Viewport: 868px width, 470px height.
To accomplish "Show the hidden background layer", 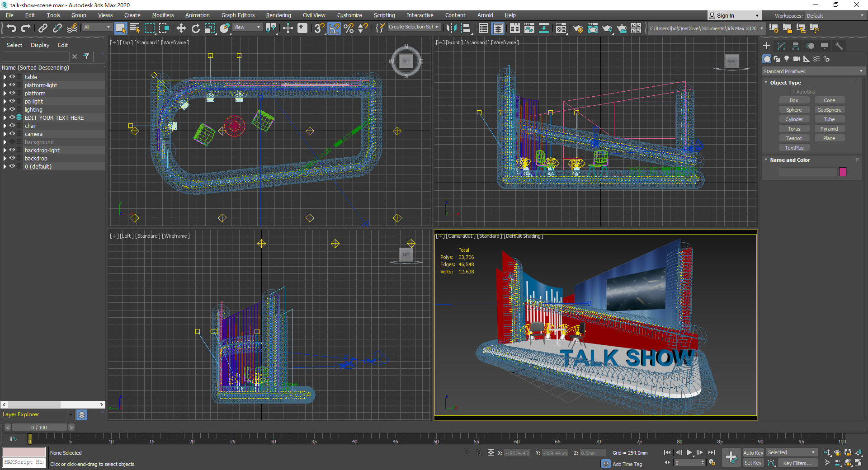I will (x=12, y=142).
